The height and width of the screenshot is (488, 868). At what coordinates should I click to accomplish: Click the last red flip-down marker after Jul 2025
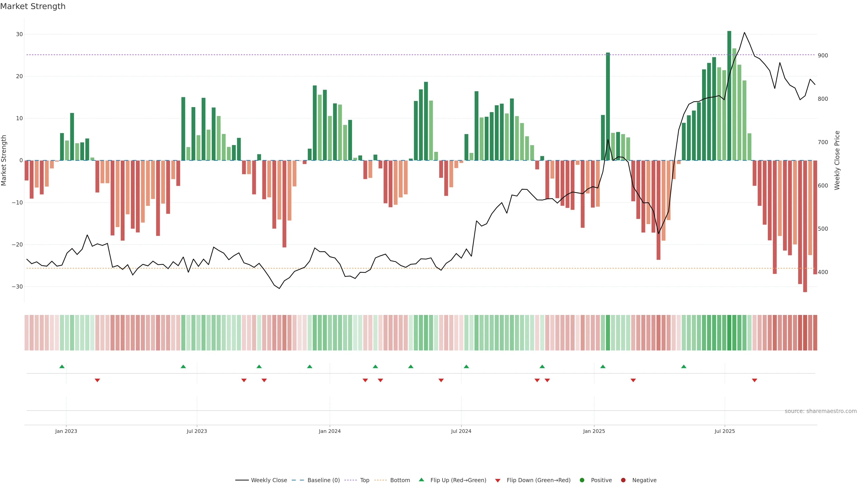(755, 380)
